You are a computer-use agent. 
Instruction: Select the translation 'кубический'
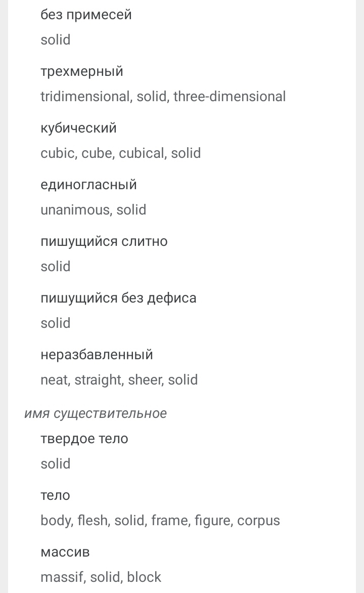tap(79, 128)
